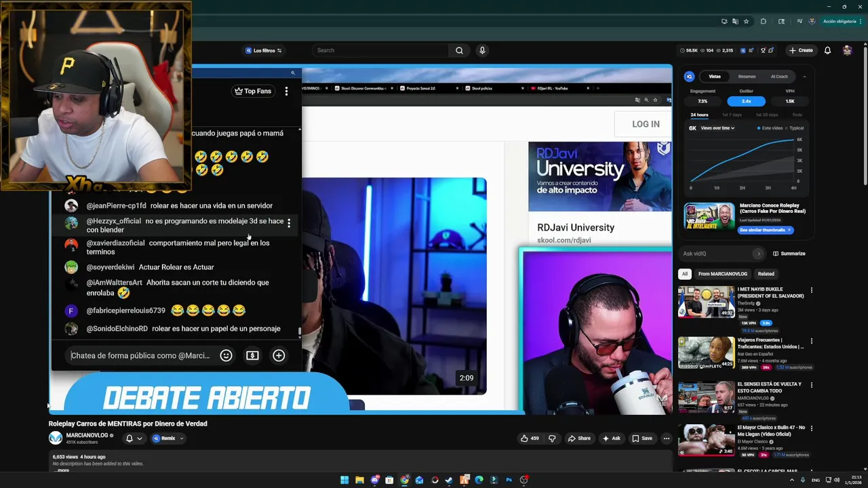Open notification preferences dropdown next to channel
Image resolution: width=868 pixels, height=488 pixels.
(134, 439)
